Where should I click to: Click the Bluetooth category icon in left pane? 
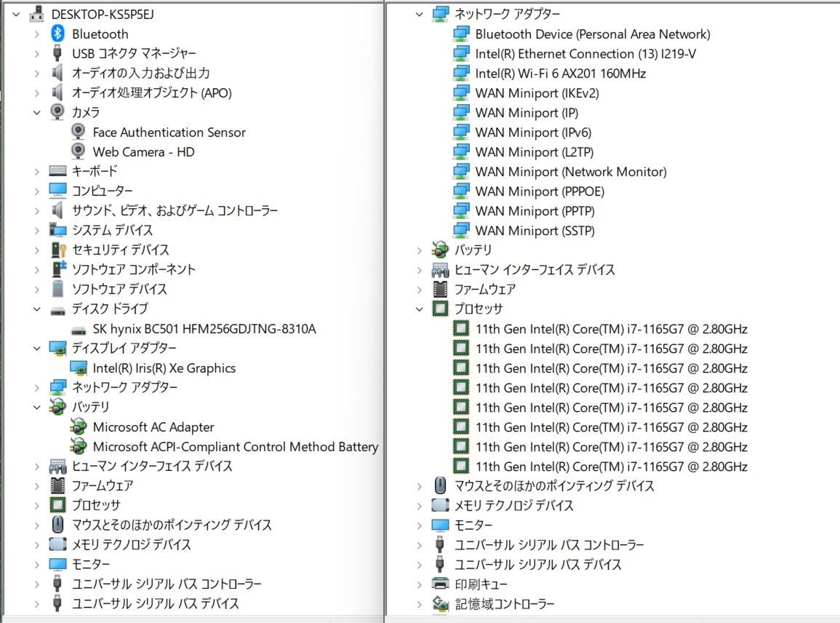[57, 33]
